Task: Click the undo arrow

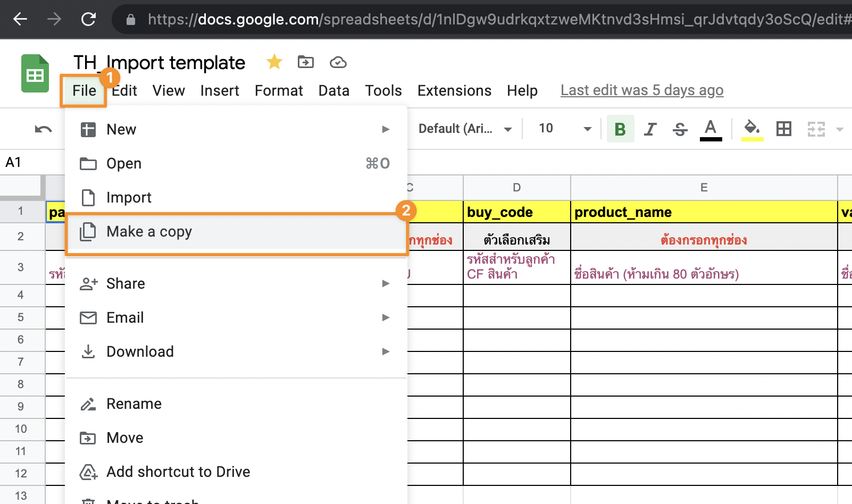Action: (44, 129)
